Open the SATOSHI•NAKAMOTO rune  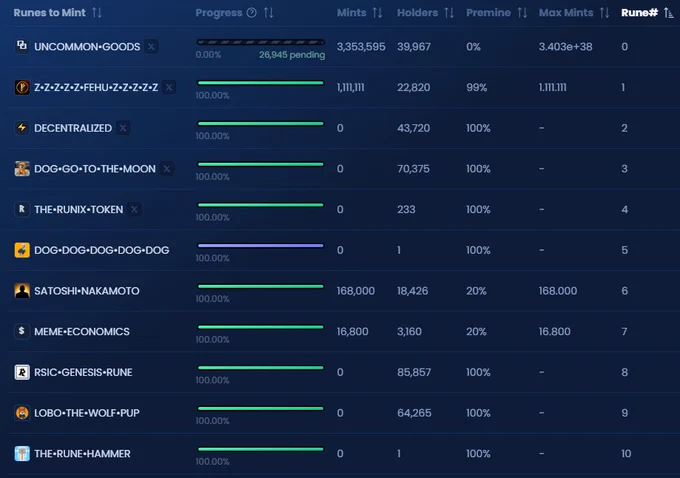(x=87, y=291)
